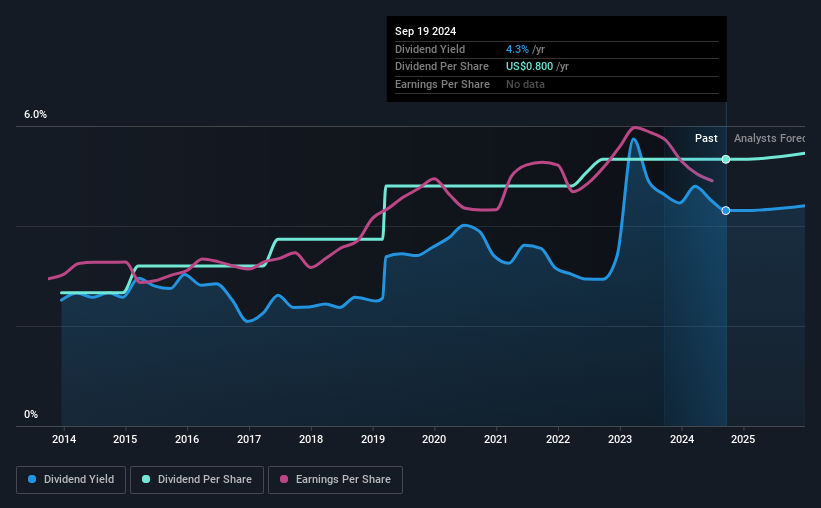Click the teal Dividend Per Share legend dot
The height and width of the screenshot is (508, 821).
(146, 479)
